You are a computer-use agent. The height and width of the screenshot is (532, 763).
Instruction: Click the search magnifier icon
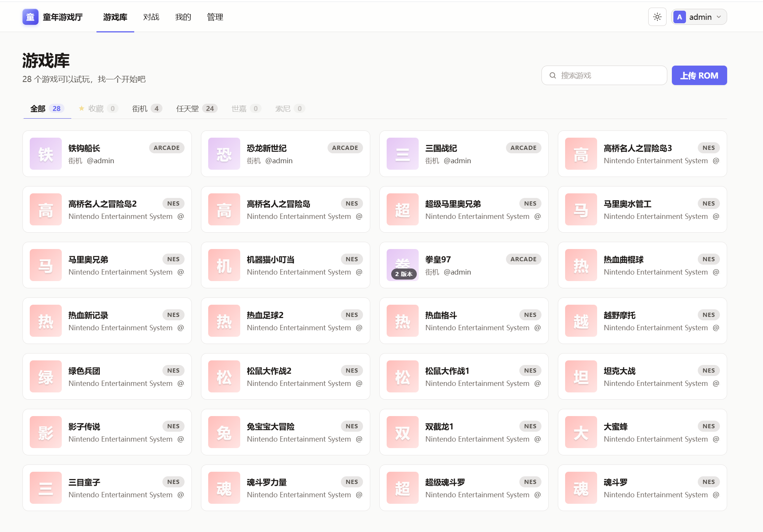coord(553,75)
